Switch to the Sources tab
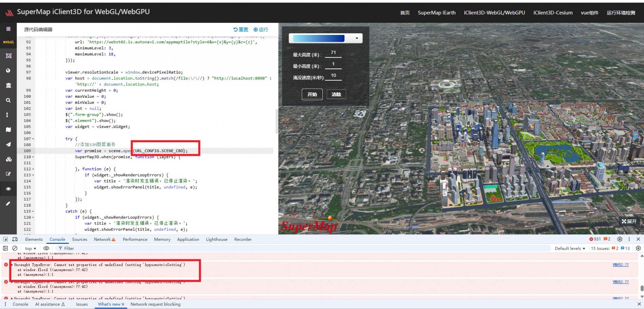 point(80,239)
